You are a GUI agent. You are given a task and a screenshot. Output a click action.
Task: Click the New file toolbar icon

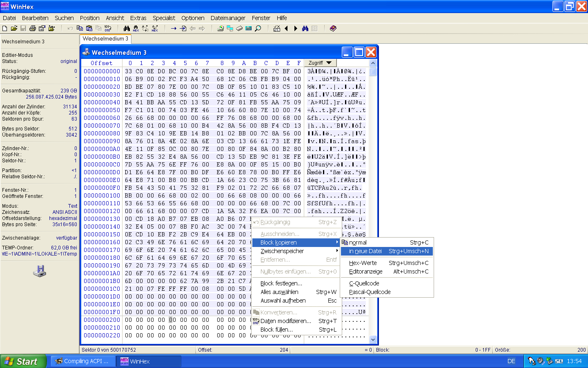pyautogui.click(x=5, y=29)
